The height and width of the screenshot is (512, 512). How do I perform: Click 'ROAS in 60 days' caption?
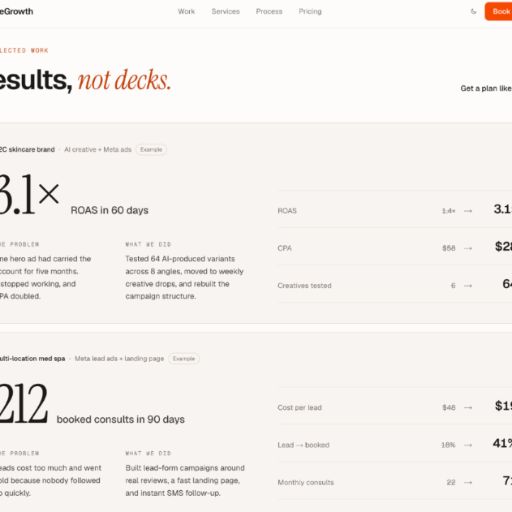coord(110,210)
